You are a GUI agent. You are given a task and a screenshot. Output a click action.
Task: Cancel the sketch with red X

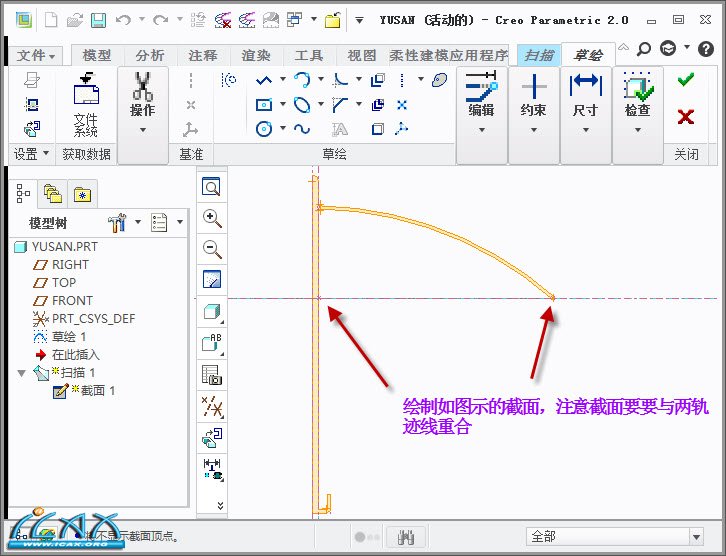point(685,117)
